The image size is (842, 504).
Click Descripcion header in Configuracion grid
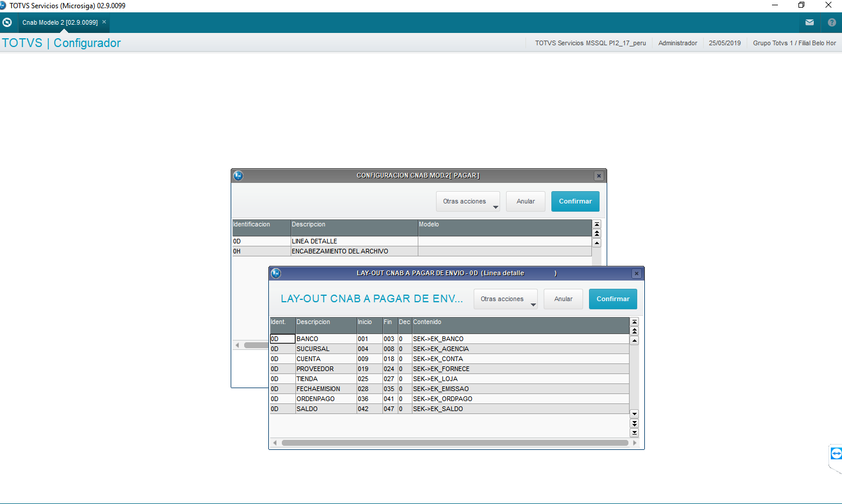pos(354,228)
